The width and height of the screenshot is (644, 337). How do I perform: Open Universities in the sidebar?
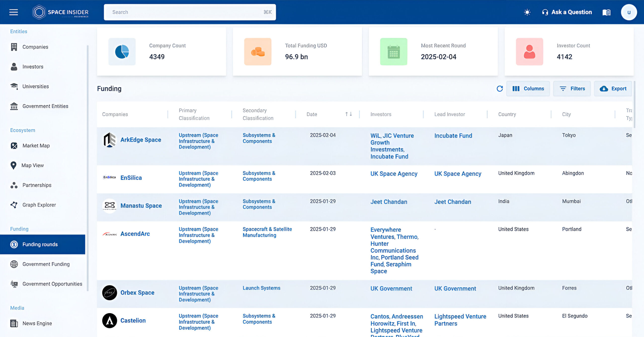pyautogui.click(x=35, y=86)
